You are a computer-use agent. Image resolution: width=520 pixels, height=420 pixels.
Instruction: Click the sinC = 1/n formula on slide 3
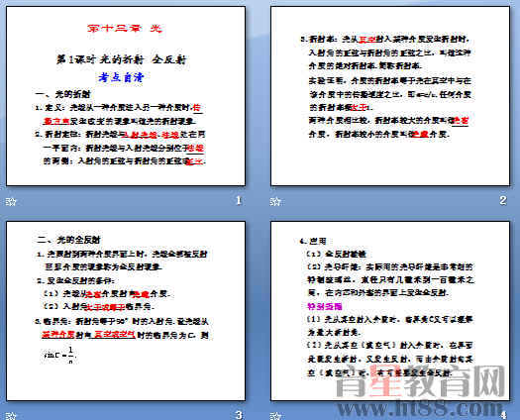click(x=59, y=355)
